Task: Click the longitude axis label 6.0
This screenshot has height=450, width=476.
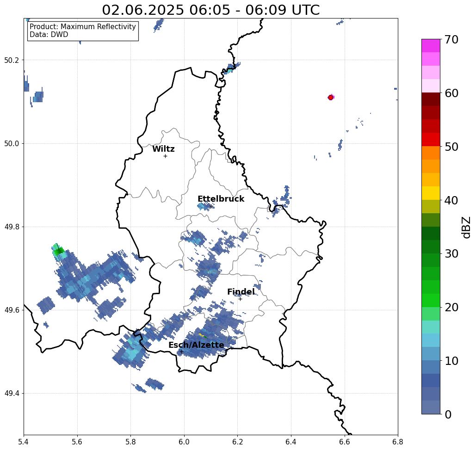Action: click(184, 442)
